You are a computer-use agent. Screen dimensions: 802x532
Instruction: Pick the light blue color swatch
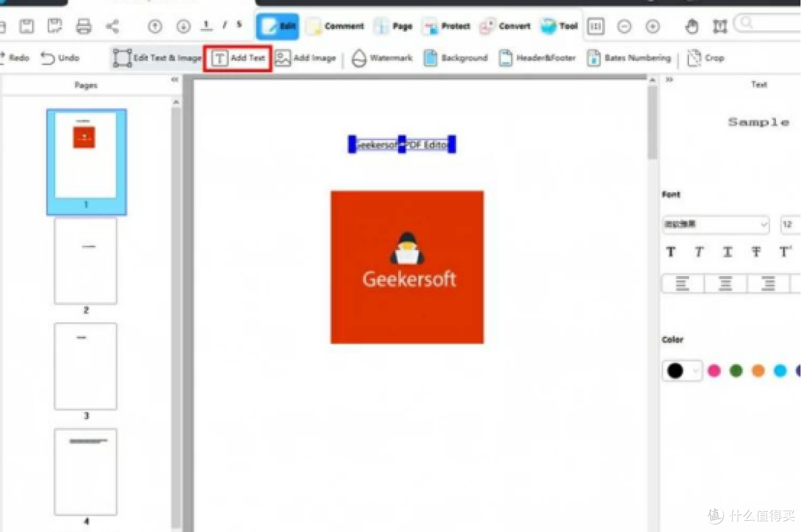click(780, 370)
